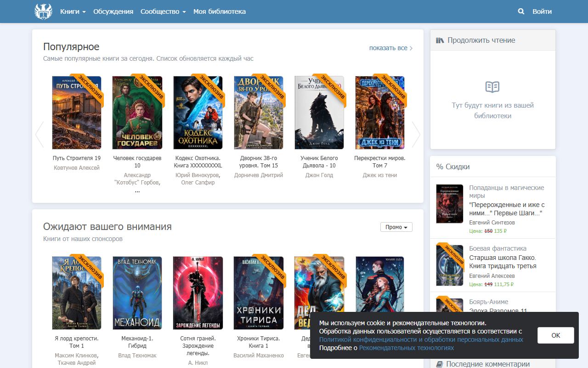Open the Кодекс Охотника cover
The height and width of the screenshot is (368, 588).
[x=198, y=113]
